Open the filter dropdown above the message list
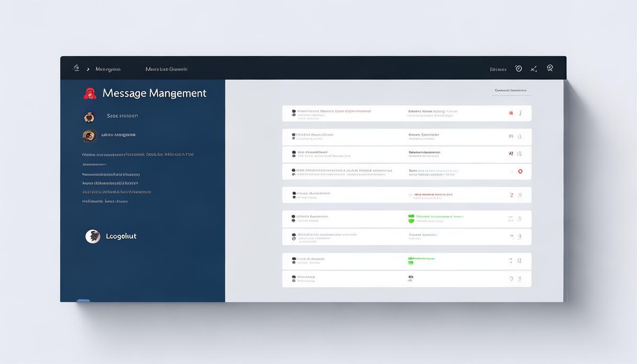This screenshot has height=364, width=637. tap(510, 91)
